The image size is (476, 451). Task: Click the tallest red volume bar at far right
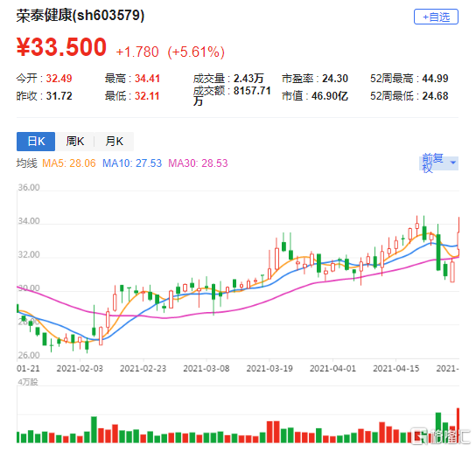click(458, 426)
